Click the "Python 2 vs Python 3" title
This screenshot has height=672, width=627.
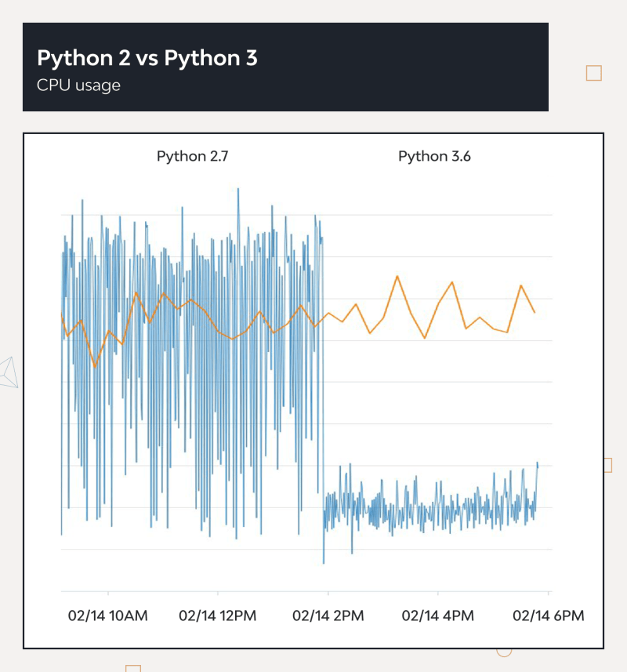[147, 58]
